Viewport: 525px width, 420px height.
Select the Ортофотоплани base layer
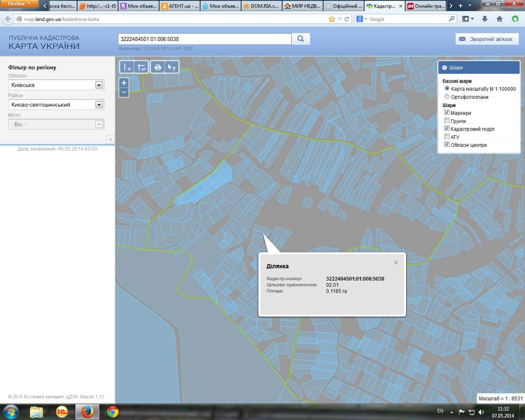click(x=447, y=97)
